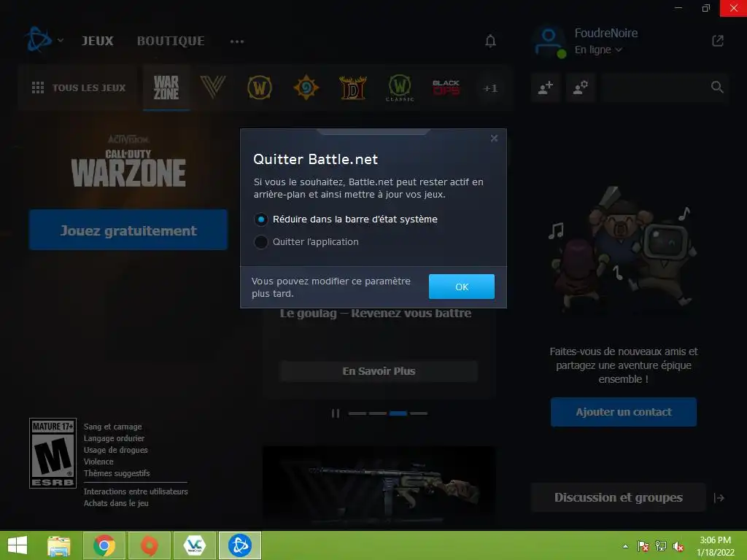747x560 pixels.
Task: Open the Windows Start button
Action: [18, 545]
